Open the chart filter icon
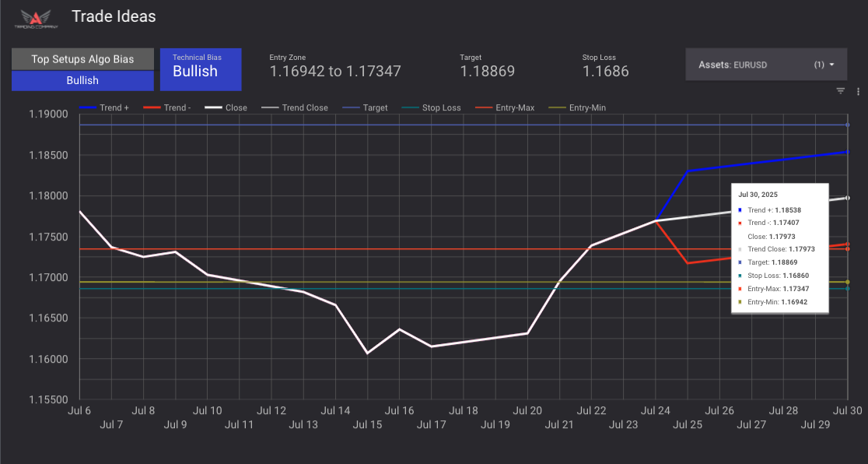Screen dimensions: 868x464 click(x=841, y=91)
